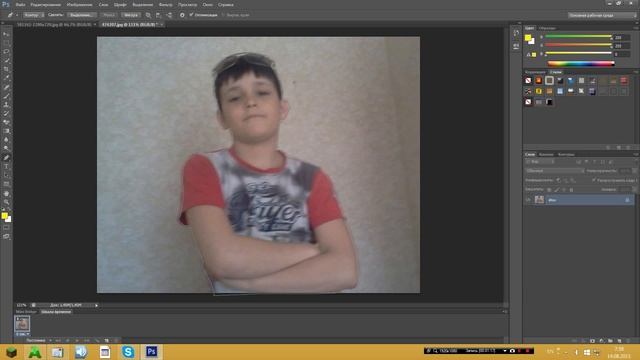This screenshot has height=360, width=640.
Task: Open the Фильтр menu
Action: point(165,5)
